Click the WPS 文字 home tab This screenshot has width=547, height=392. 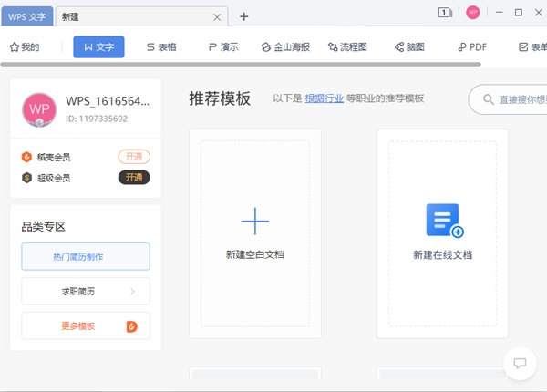coord(27,16)
